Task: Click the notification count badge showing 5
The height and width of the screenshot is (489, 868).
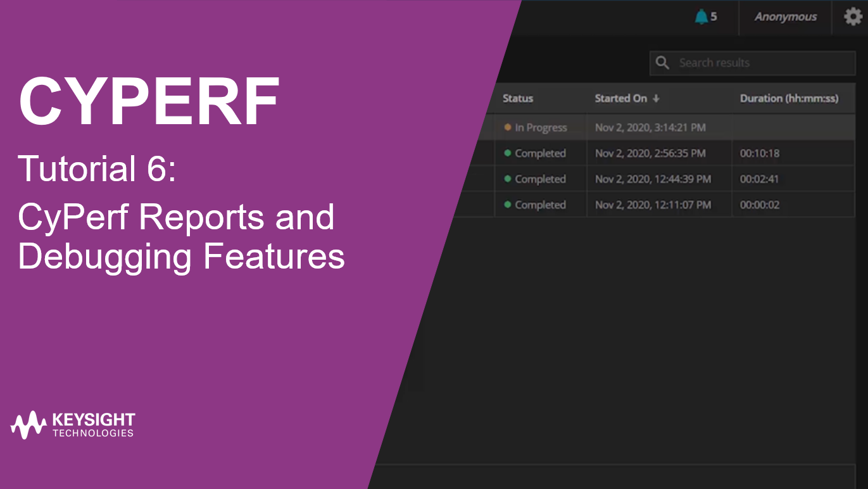Action: pyautogui.click(x=713, y=17)
